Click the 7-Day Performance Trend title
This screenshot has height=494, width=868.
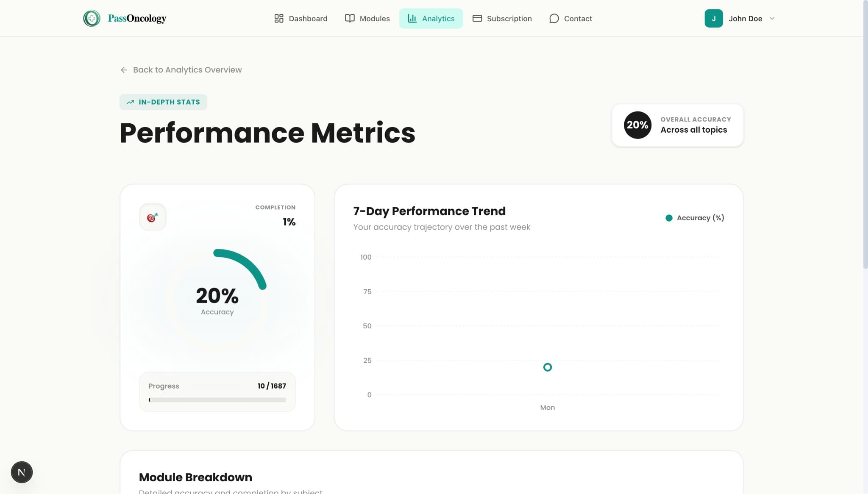pyautogui.click(x=429, y=211)
